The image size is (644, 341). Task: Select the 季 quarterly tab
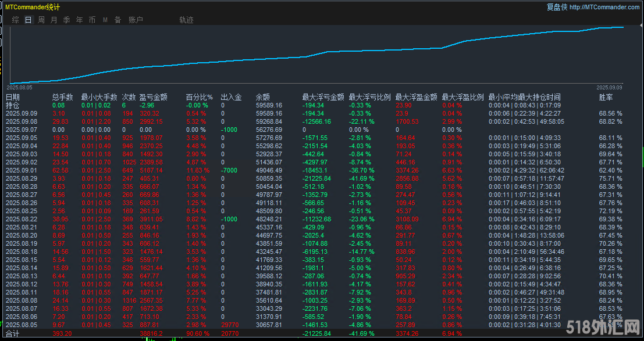66,20
